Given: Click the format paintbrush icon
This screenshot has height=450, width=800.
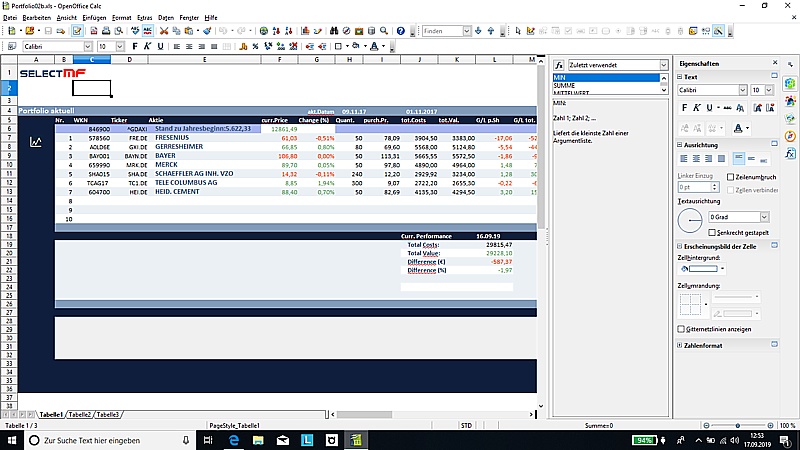Looking at the screenshot, I should [207, 31].
